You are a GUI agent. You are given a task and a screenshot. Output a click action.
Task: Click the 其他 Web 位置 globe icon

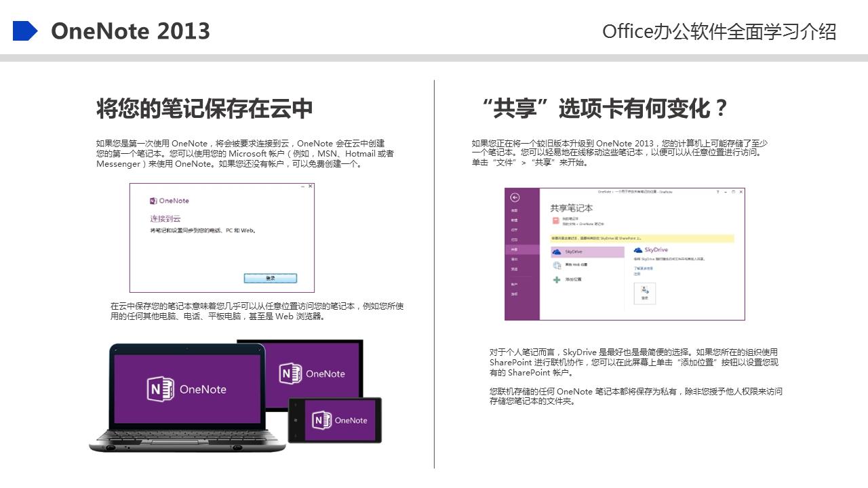pos(556,265)
